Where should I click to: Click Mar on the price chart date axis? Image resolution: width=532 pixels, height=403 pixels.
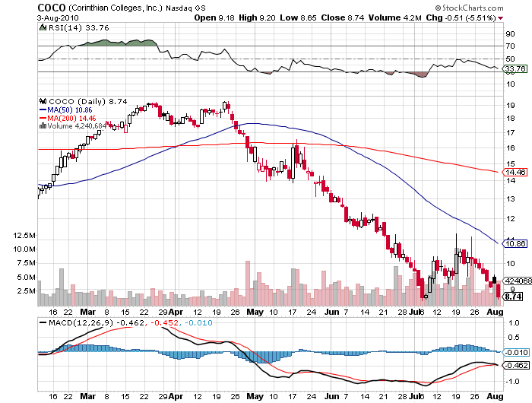click(x=88, y=312)
